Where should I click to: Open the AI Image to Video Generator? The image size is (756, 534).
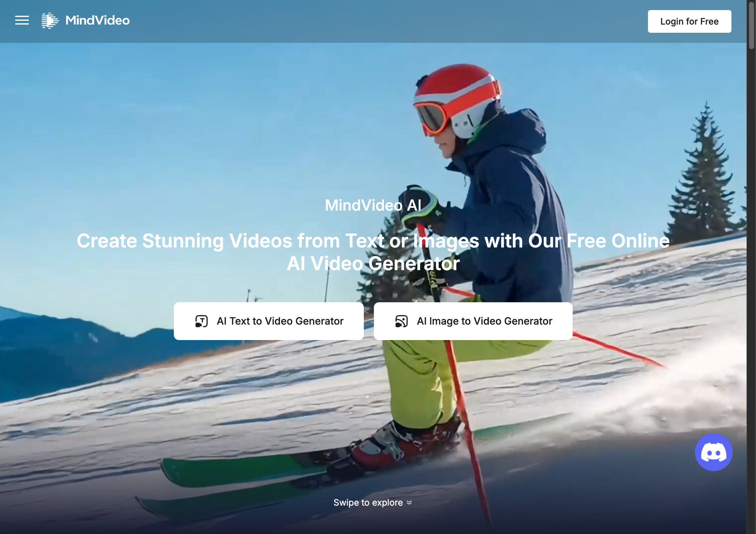(473, 321)
